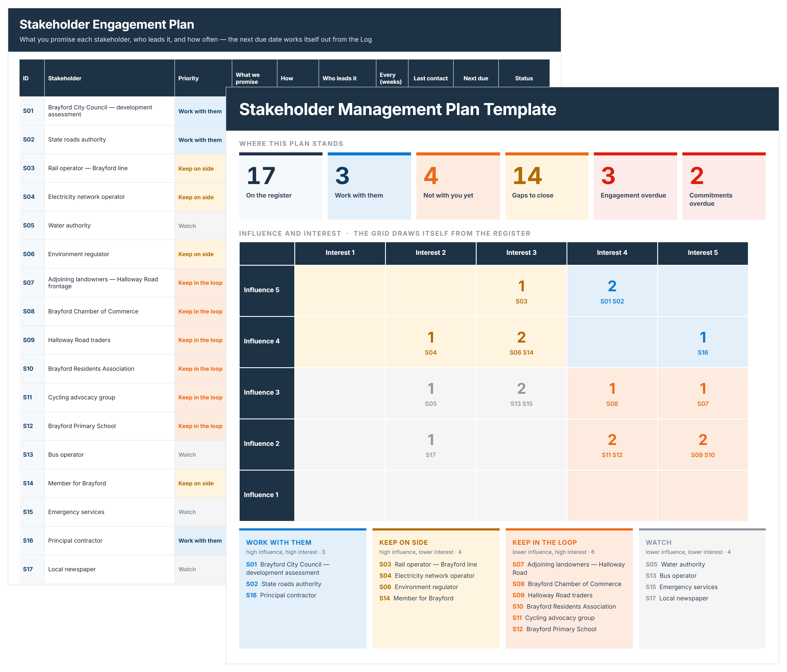Select the grid cell showing S16

coord(703,342)
